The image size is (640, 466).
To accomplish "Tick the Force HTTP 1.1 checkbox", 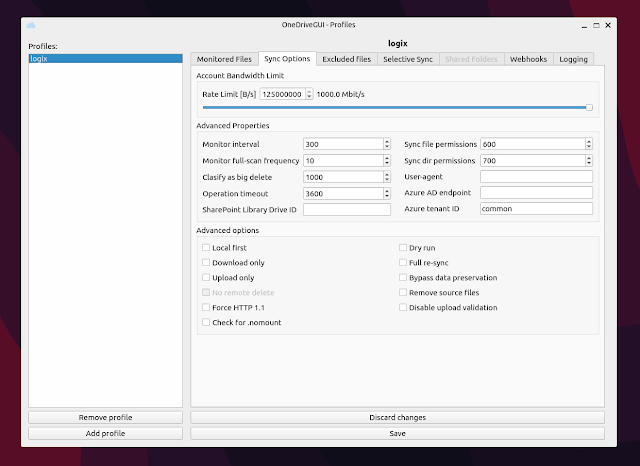I will pyautogui.click(x=206, y=307).
